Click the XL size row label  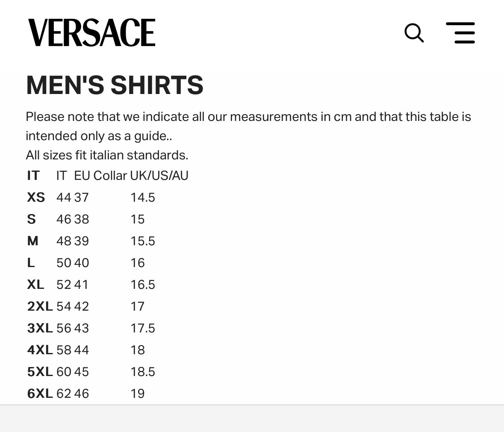[x=35, y=285]
